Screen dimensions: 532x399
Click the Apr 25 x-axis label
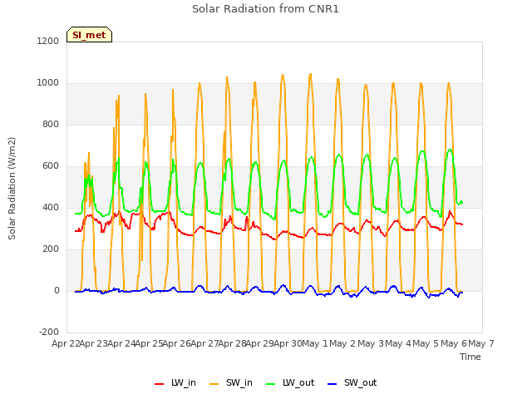[x=149, y=343]
